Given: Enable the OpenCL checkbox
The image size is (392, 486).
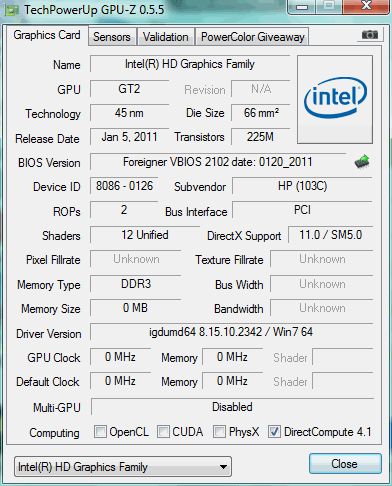Looking at the screenshot, I should point(100,431).
